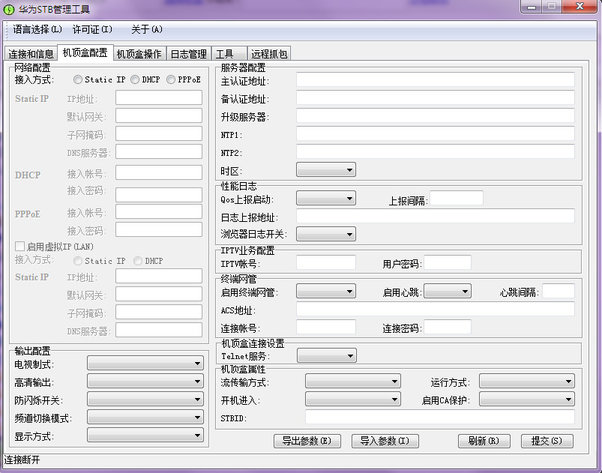Open the 高清输出 dropdown
Image resolution: width=602 pixels, height=473 pixels.
coord(146,381)
